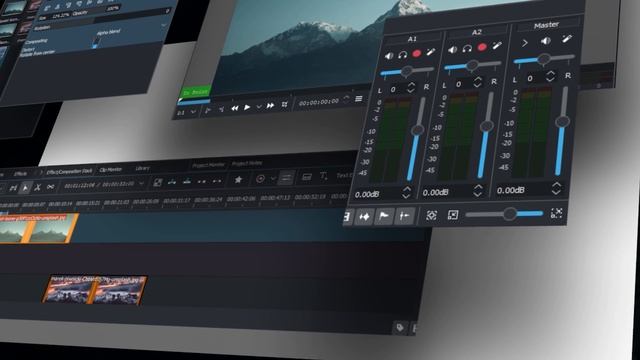Image resolution: width=640 pixels, height=360 pixels.
Task: Click the monitor timecode field
Action: coord(319,102)
